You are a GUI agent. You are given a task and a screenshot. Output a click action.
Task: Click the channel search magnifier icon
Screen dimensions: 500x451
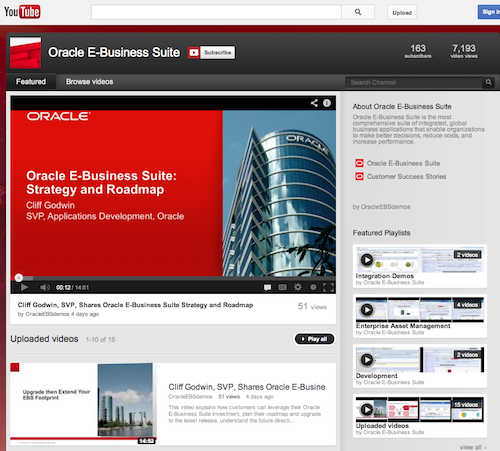click(489, 82)
